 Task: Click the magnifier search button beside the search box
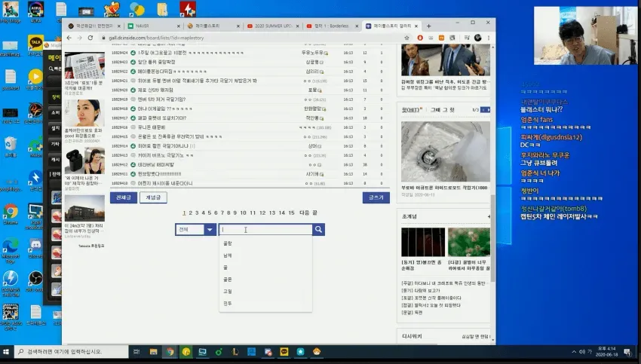click(x=318, y=230)
